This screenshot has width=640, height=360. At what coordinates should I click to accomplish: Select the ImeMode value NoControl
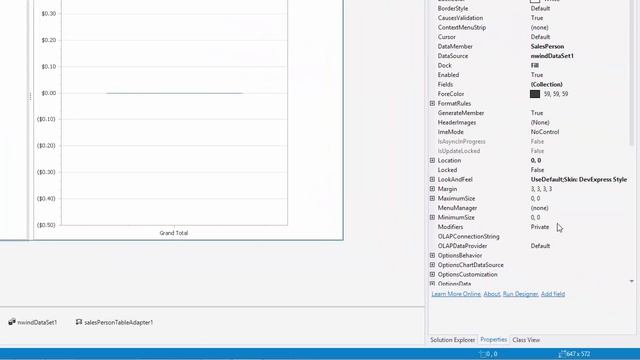[x=545, y=132]
